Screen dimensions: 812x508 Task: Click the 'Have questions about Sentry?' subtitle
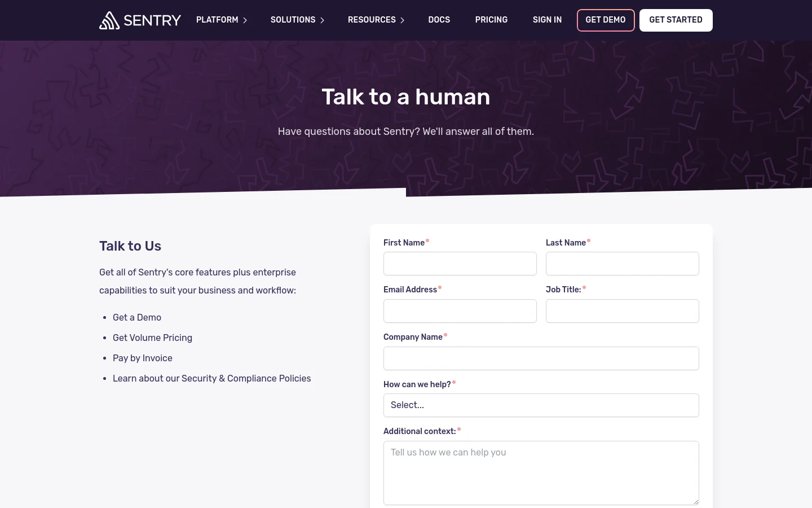(406, 132)
